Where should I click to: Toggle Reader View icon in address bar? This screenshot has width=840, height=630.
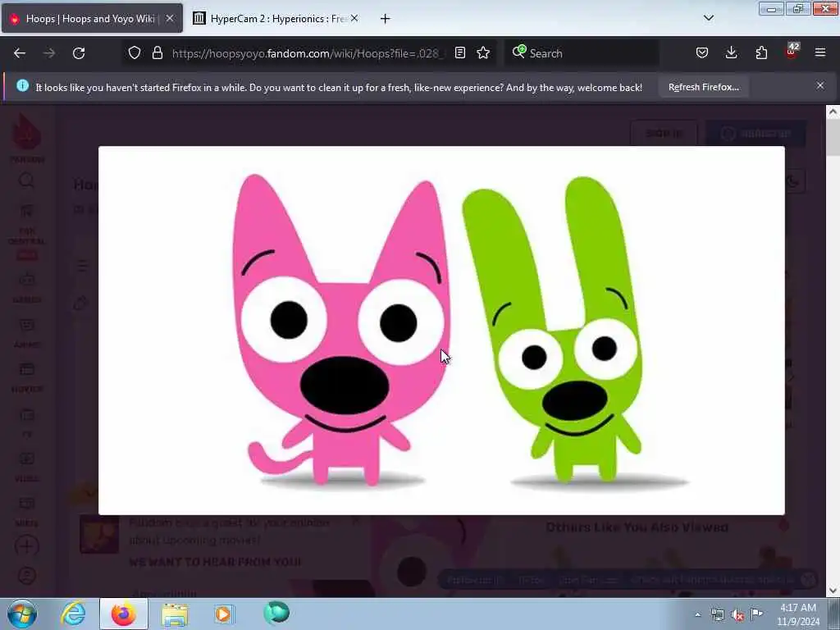[x=459, y=52]
